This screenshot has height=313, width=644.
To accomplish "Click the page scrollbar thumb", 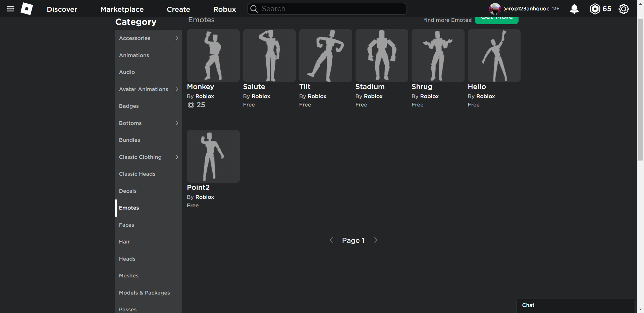I will tap(640, 90).
